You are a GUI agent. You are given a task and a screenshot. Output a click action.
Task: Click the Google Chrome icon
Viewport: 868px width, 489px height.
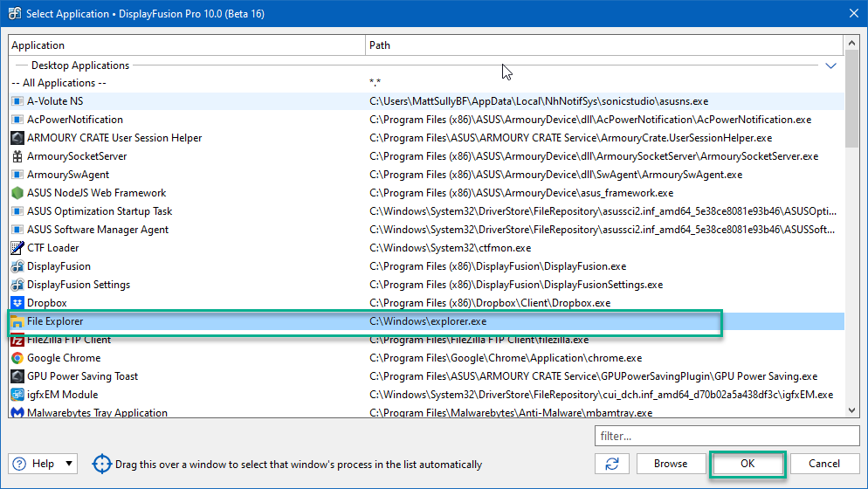click(17, 358)
